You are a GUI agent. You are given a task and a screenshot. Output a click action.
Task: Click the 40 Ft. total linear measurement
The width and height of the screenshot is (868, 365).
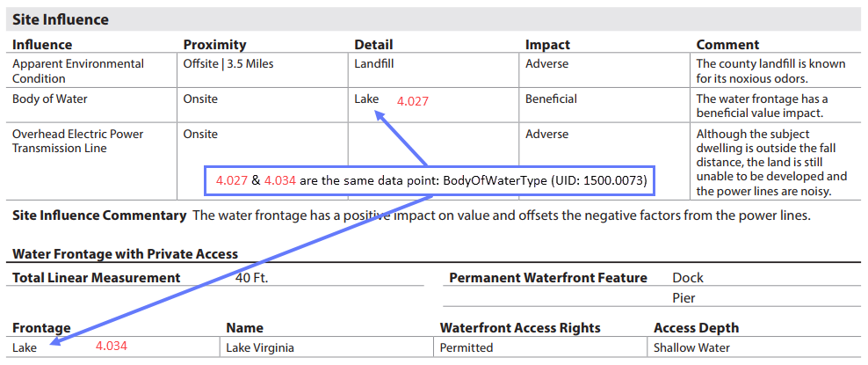coord(252,278)
